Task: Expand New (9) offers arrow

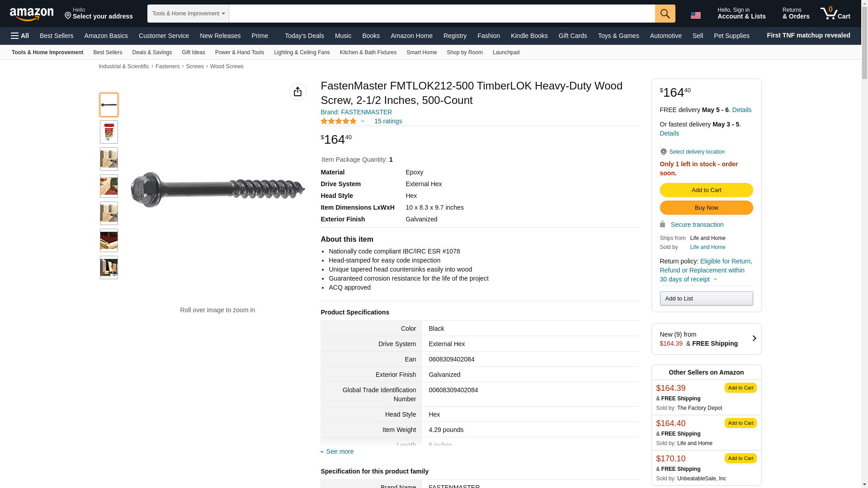Action: tap(754, 338)
